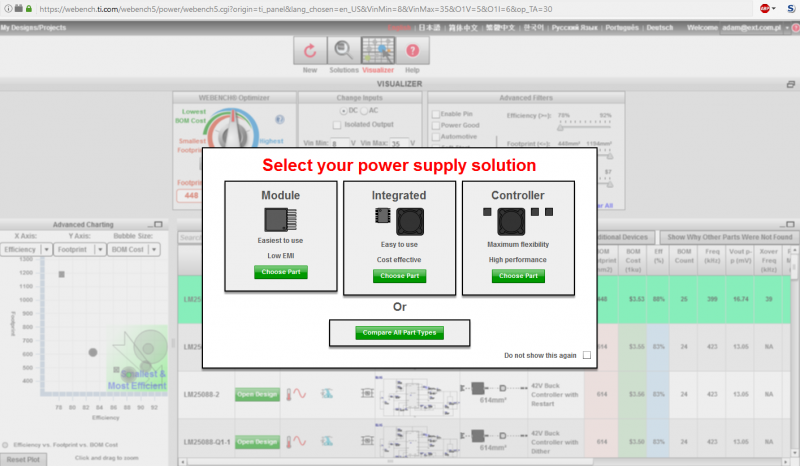Click the New design toolbar icon
Screen dimensions: 800x466
click(x=310, y=52)
